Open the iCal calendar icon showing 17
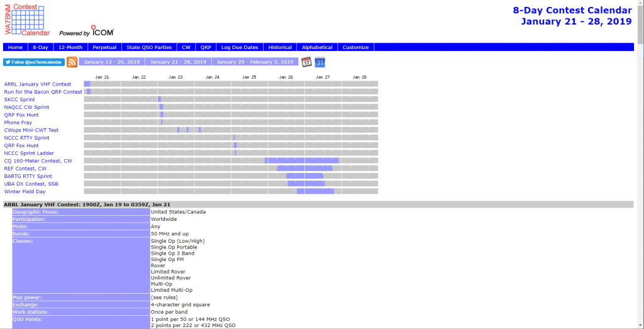Viewport: 644px width, 329px height. point(306,62)
